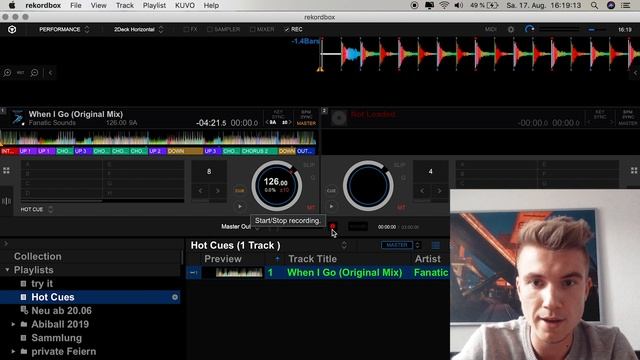Viewport: 640px width, 360px height.
Task: Open the Track menu
Action: click(x=124, y=5)
